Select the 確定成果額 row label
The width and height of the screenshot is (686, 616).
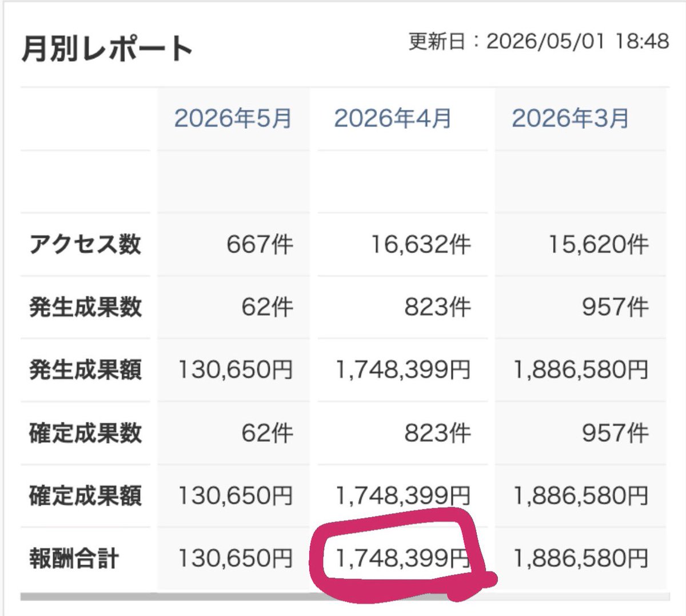(x=85, y=496)
